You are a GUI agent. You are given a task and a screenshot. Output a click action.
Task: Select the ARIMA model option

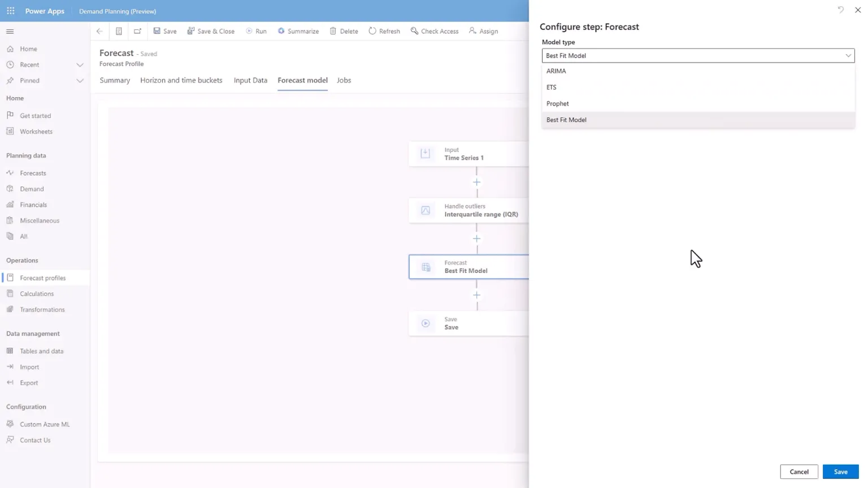tap(555, 71)
